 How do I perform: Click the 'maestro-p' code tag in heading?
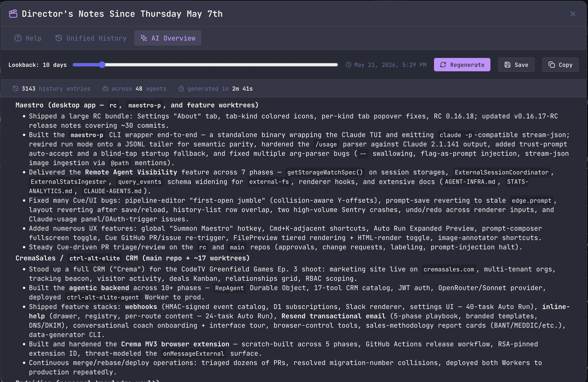coord(144,105)
